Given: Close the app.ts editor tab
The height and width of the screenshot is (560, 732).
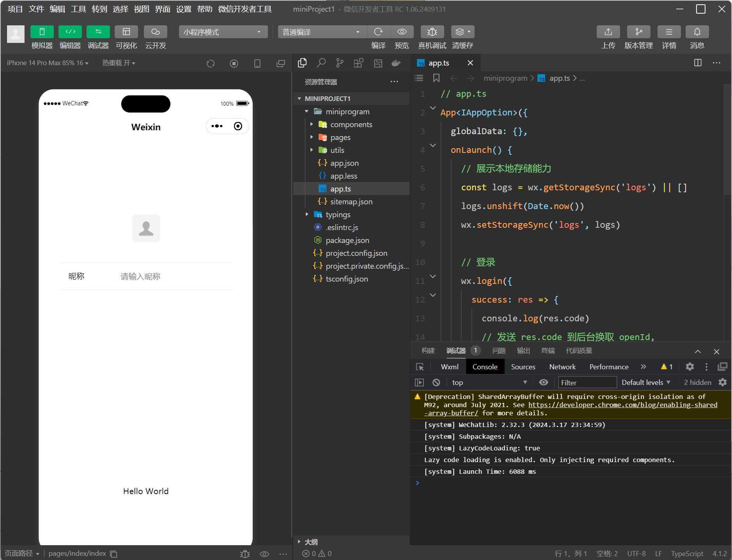Looking at the screenshot, I should click(470, 63).
